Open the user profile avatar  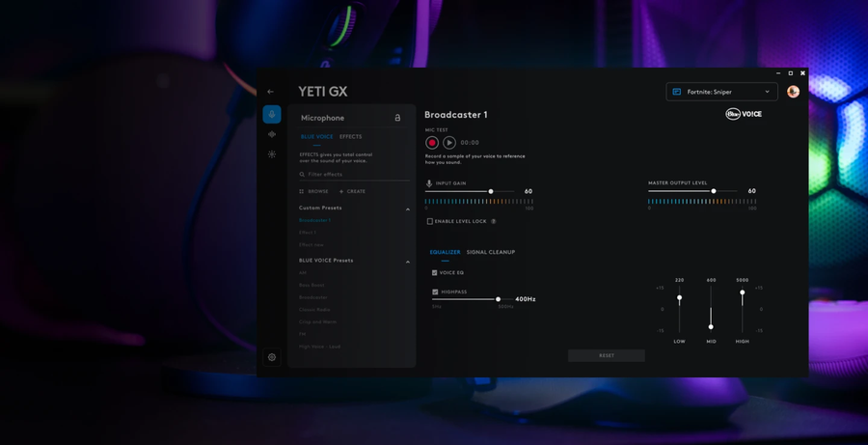(794, 92)
